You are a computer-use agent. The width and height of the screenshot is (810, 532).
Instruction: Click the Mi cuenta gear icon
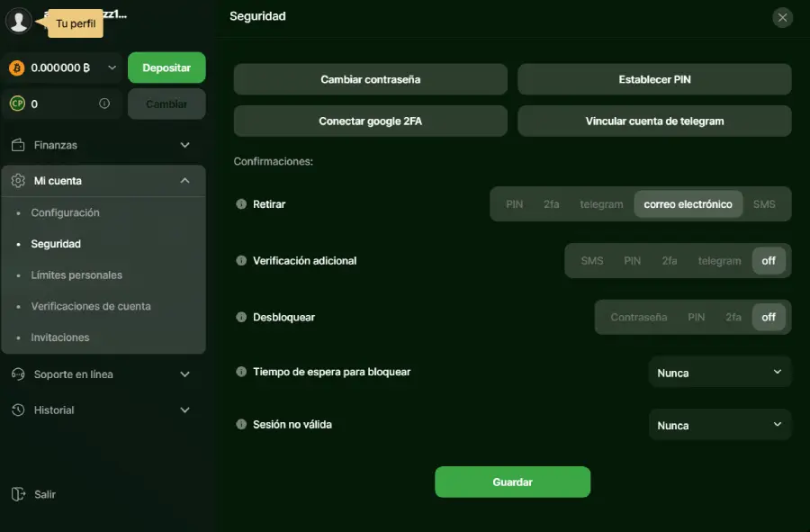pyautogui.click(x=18, y=181)
